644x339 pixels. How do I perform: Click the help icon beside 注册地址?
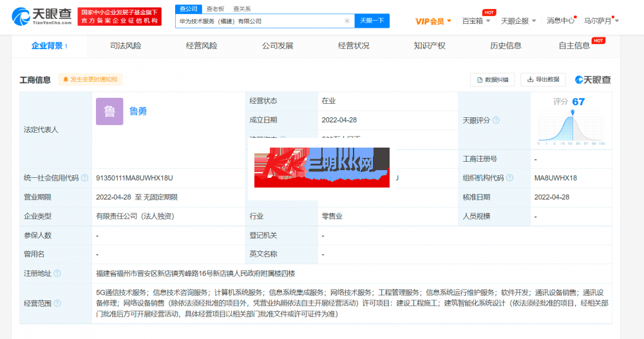(57, 273)
